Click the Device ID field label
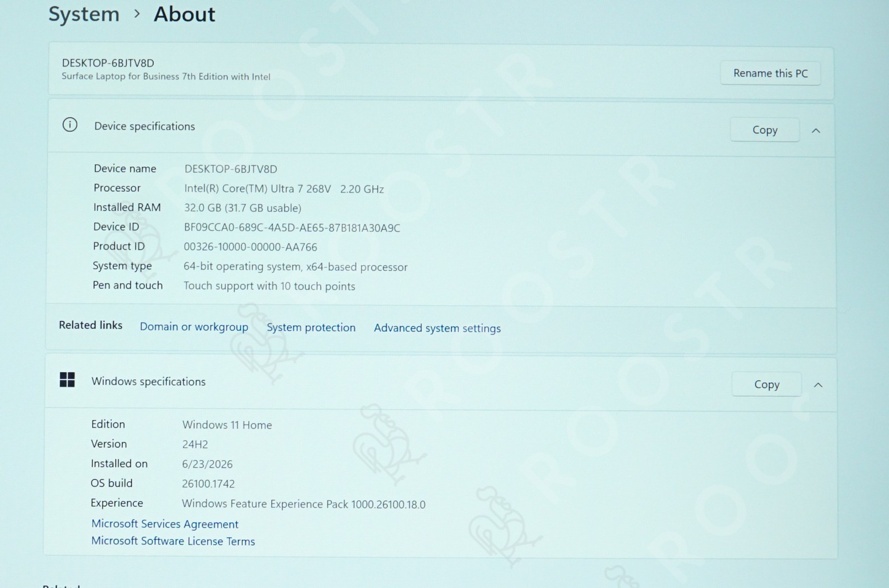This screenshot has width=889, height=588. 116,227
